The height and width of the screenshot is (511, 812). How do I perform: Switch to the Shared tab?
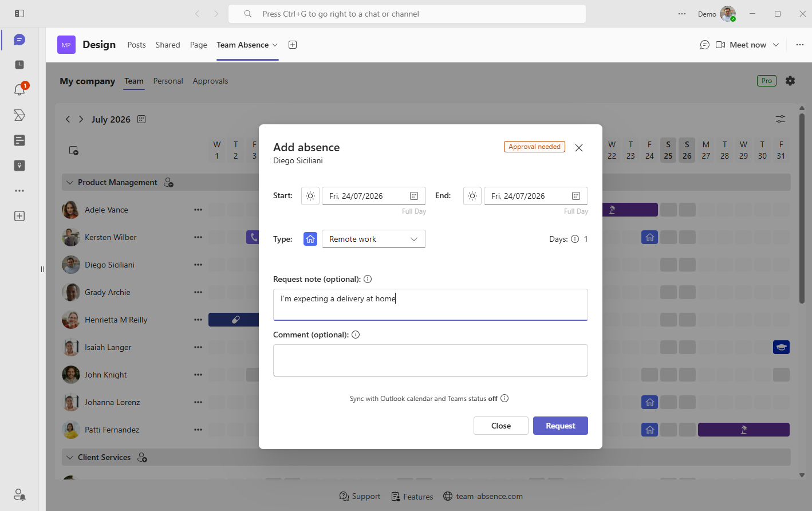168,45
